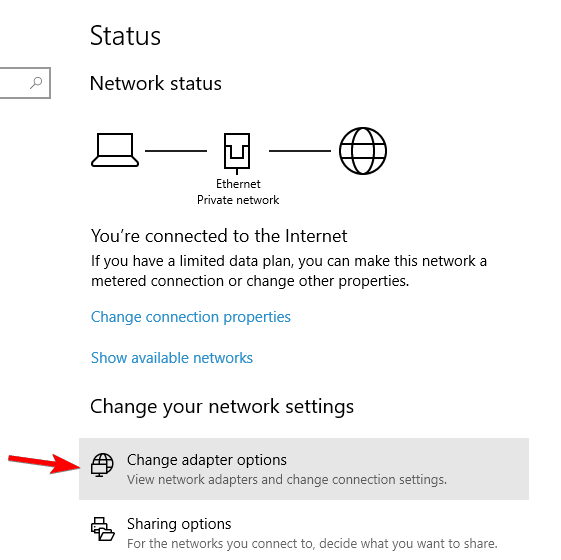
Task: Click the search magnifier icon
Action: [36, 83]
